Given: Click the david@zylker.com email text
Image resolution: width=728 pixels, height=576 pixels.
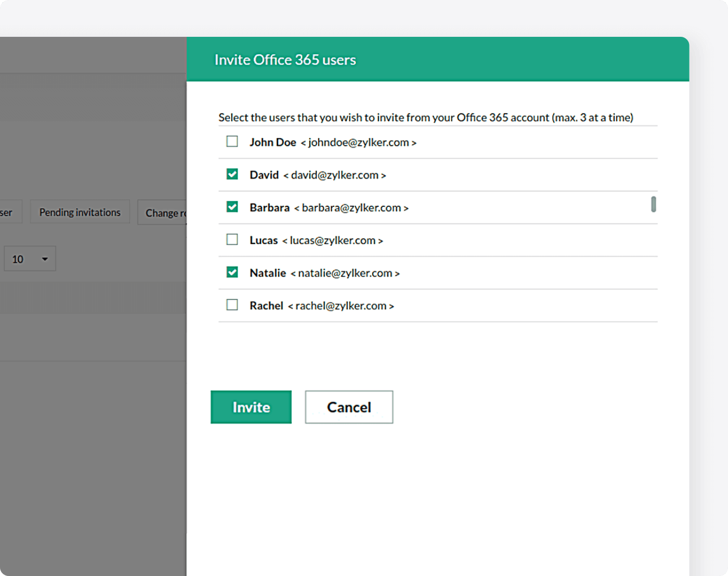Looking at the screenshot, I should (x=335, y=175).
